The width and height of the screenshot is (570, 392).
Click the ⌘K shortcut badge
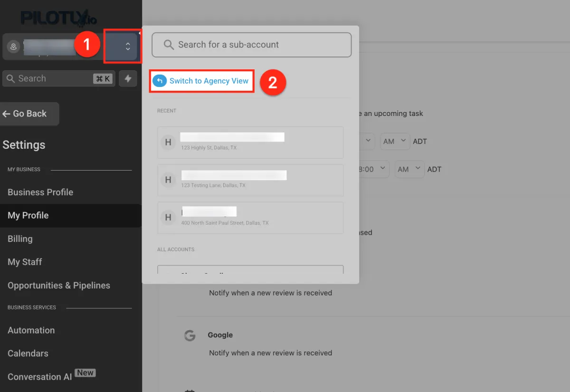pos(103,79)
